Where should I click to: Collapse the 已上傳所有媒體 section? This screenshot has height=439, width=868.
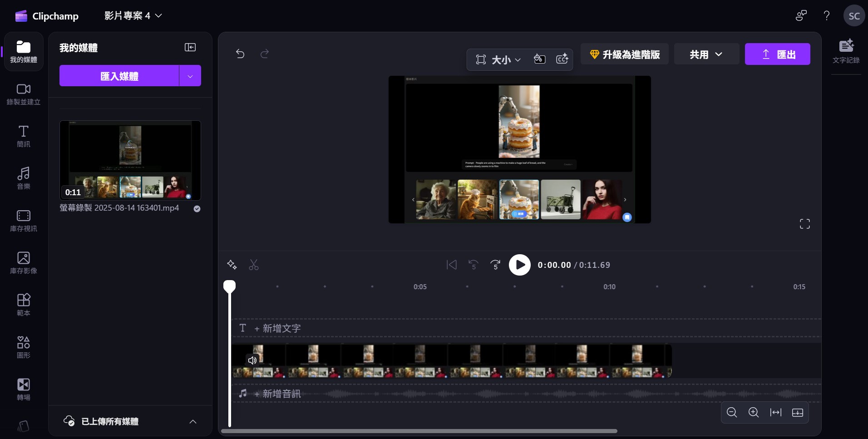[x=192, y=421]
